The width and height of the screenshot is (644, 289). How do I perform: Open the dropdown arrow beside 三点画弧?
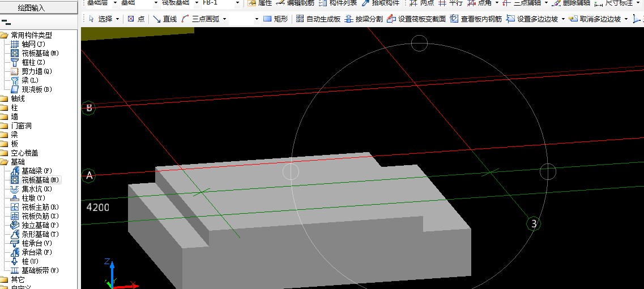pyautogui.click(x=224, y=19)
